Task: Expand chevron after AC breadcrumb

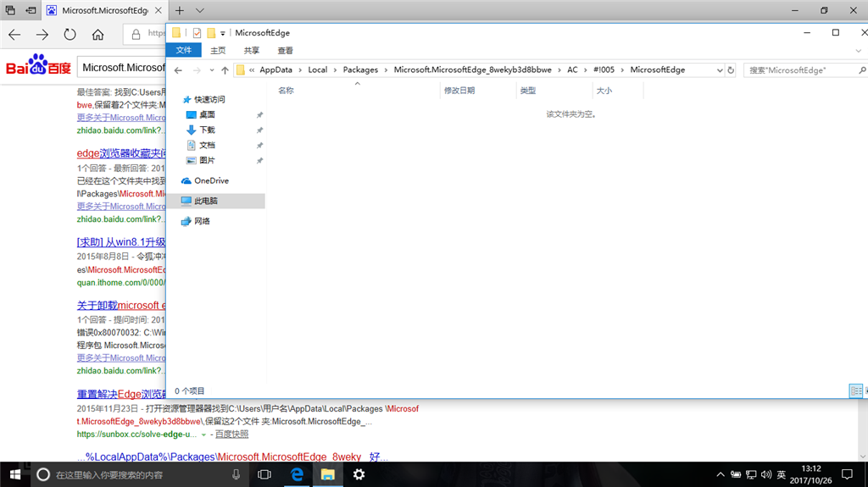Action: 585,69
